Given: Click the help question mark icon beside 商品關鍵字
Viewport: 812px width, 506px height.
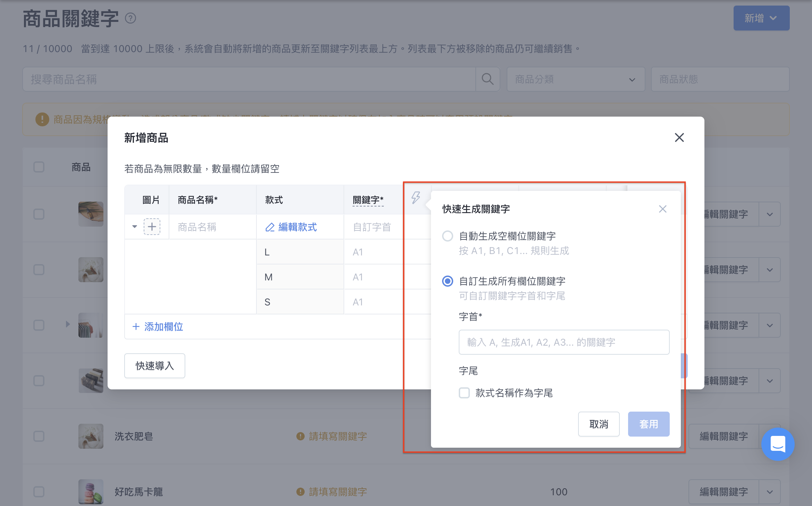Looking at the screenshot, I should pyautogui.click(x=130, y=18).
